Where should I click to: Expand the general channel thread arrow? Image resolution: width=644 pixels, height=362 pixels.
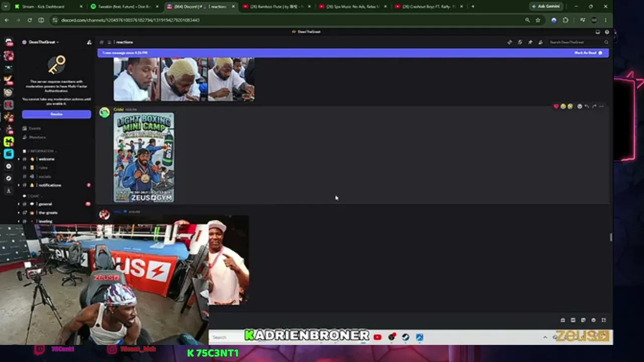point(19,204)
